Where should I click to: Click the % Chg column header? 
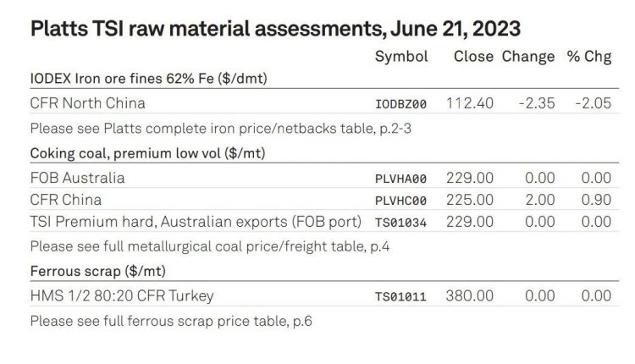tap(583, 57)
